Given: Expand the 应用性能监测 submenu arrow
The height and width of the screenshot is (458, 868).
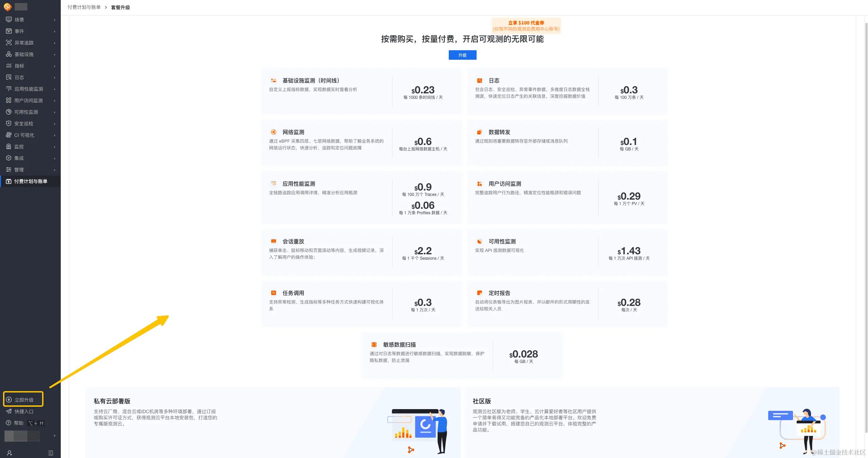Looking at the screenshot, I should [54, 89].
